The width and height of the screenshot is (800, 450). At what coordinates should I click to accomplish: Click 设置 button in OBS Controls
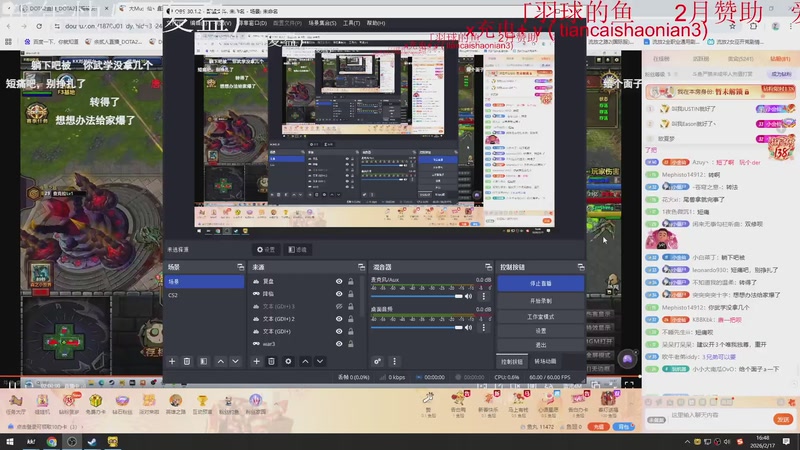(540, 331)
